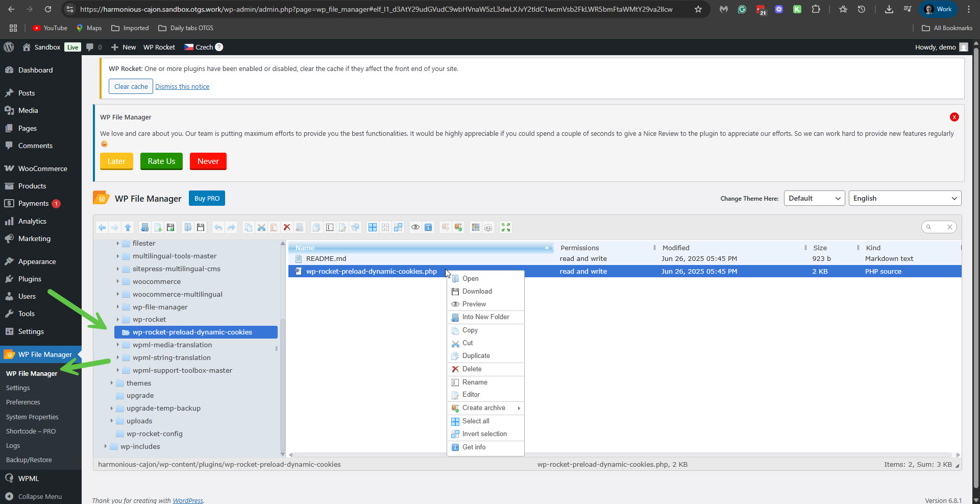Toggle the Preview eye toolbar icon
This screenshot has width=980, height=504.
[415, 227]
